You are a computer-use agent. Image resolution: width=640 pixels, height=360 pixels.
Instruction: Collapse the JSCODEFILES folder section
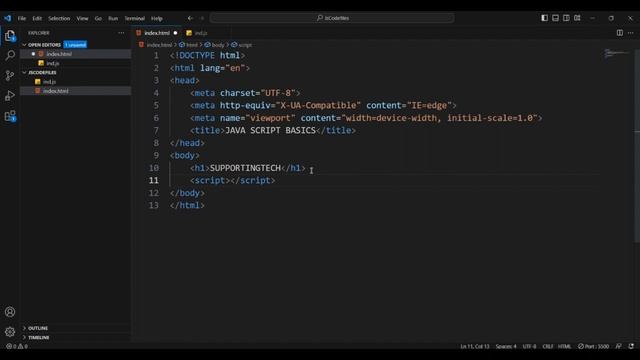[x=24, y=72]
